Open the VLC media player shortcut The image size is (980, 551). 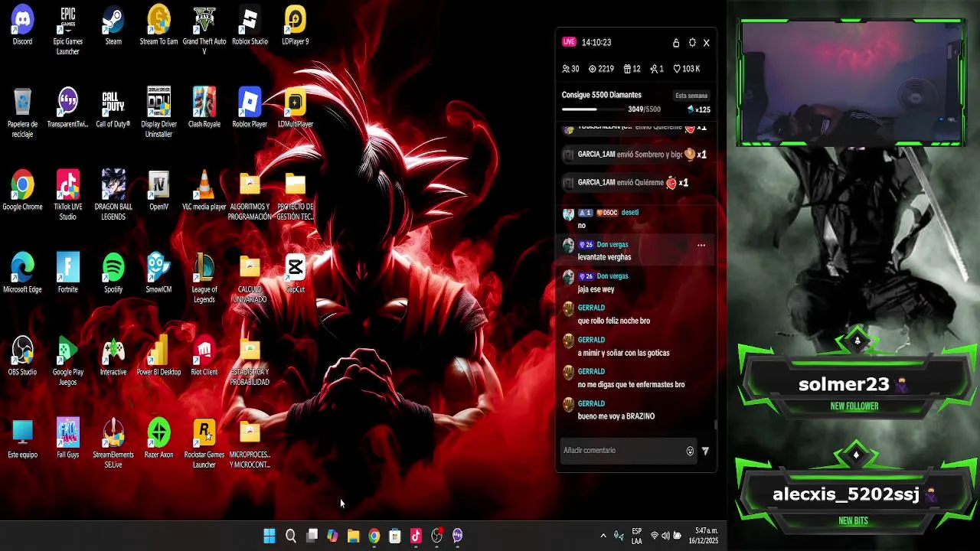[x=204, y=191]
